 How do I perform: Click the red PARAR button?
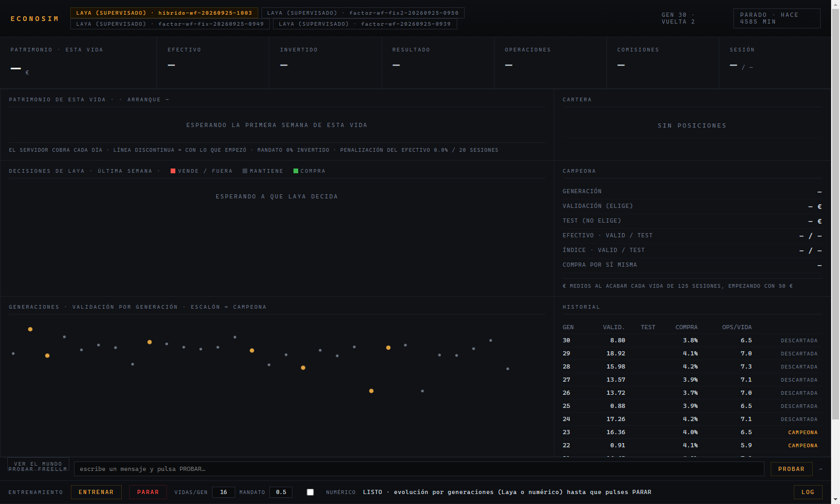148,492
